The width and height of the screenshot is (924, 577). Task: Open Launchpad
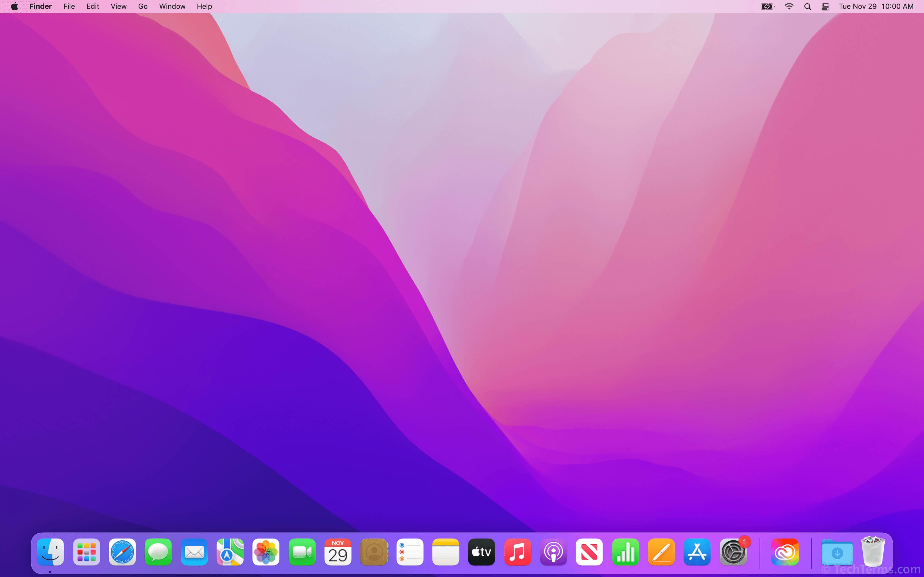tap(86, 552)
